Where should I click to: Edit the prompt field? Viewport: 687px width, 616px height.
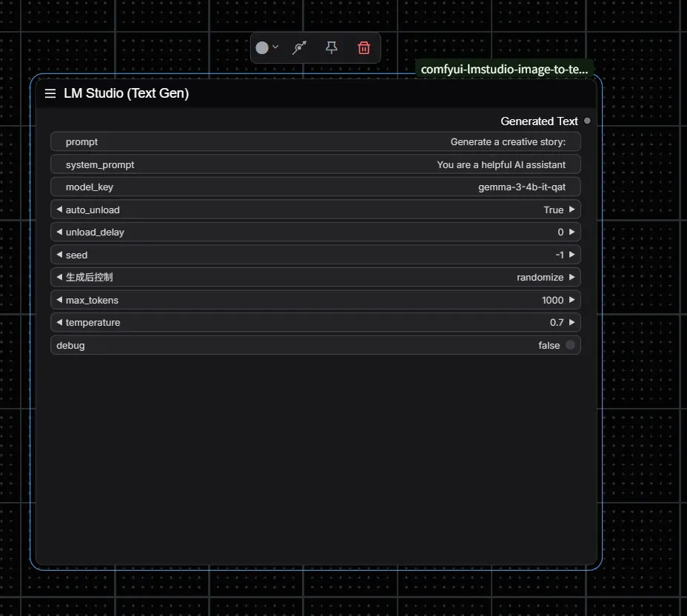tap(315, 142)
